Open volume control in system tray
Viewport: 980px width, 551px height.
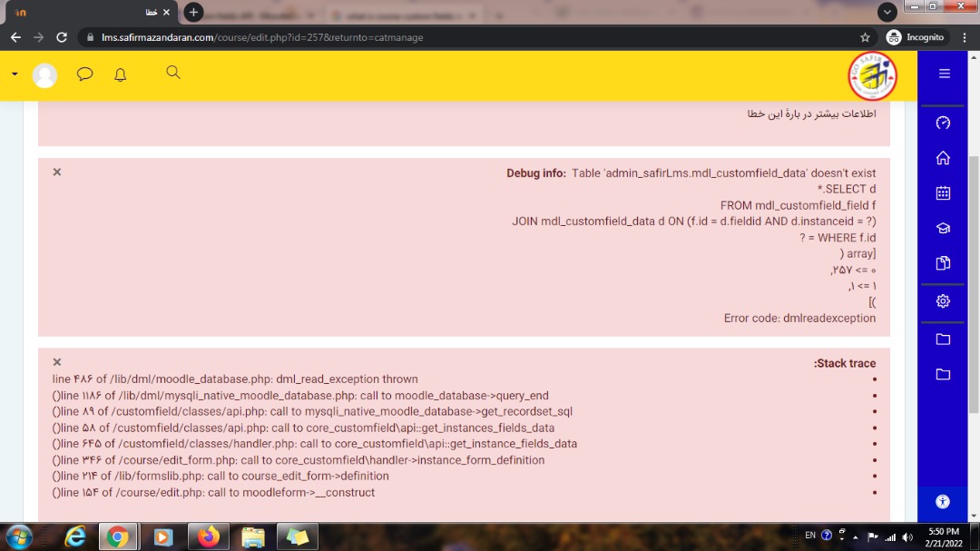[x=907, y=536]
